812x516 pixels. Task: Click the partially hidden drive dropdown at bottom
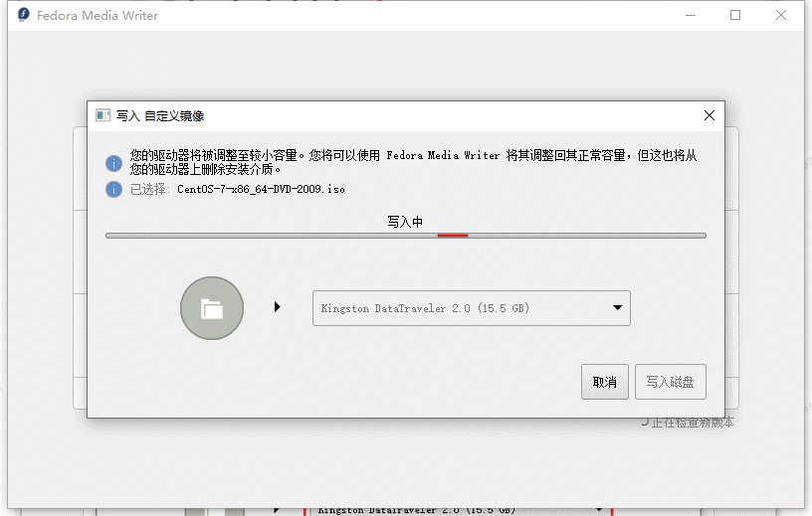tap(458, 510)
